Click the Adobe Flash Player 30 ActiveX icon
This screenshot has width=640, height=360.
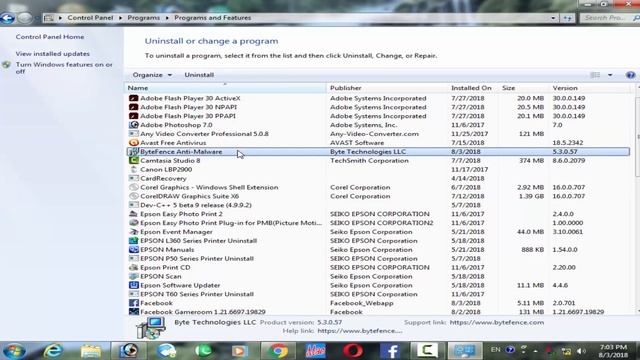(133, 98)
